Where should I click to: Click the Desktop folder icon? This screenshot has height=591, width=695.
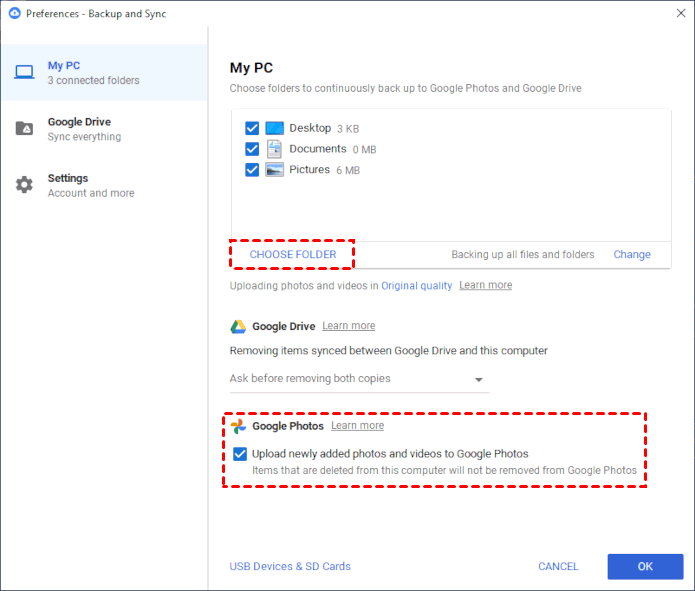275,129
